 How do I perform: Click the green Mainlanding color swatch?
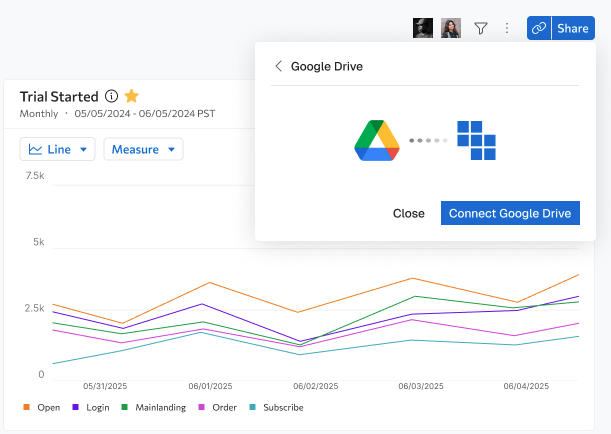125,407
